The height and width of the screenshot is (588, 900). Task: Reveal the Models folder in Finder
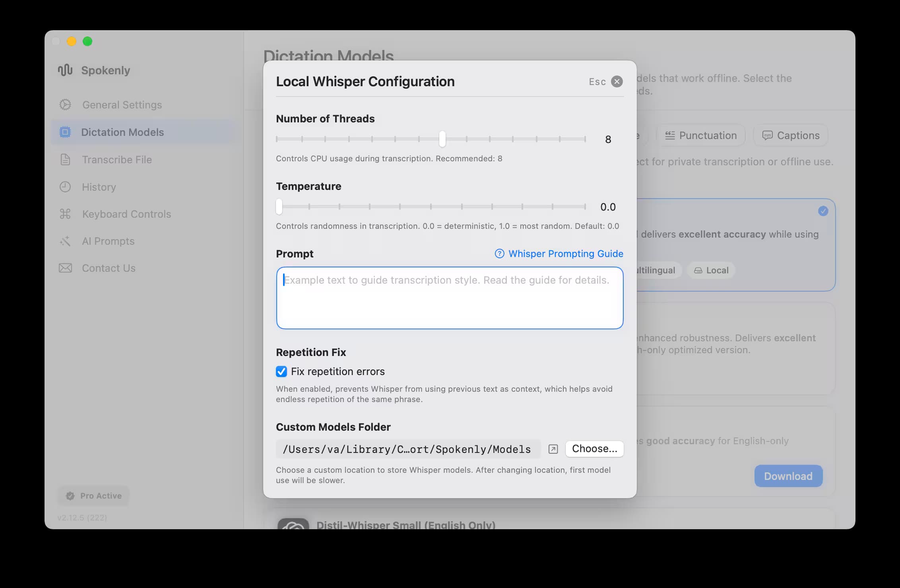[x=553, y=449]
